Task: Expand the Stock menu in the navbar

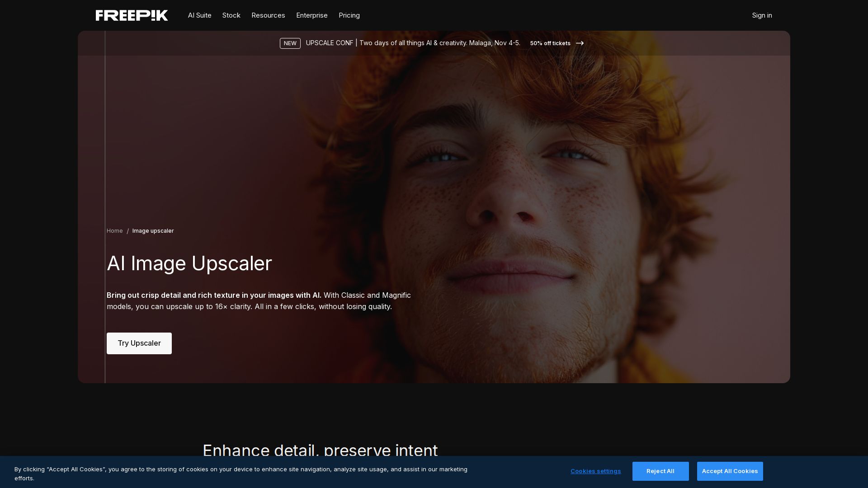Action: click(231, 15)
